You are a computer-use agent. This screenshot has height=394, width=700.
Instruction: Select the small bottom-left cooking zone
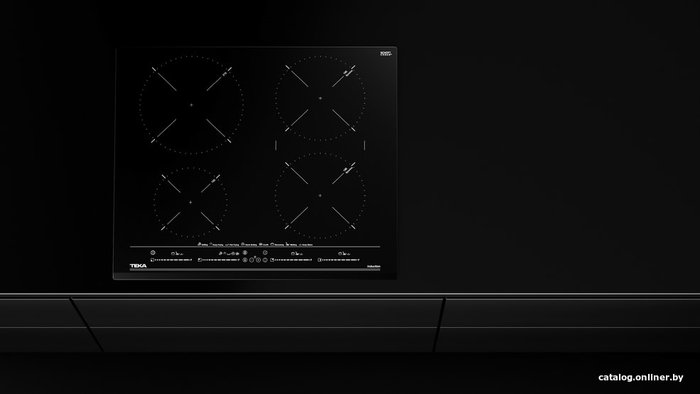click(x=191, y=202)
